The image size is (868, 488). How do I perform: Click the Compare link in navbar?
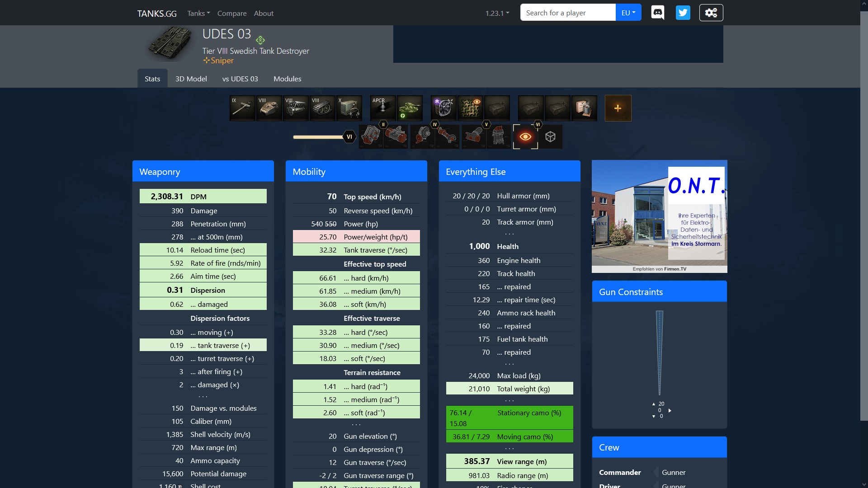[232, 13]
